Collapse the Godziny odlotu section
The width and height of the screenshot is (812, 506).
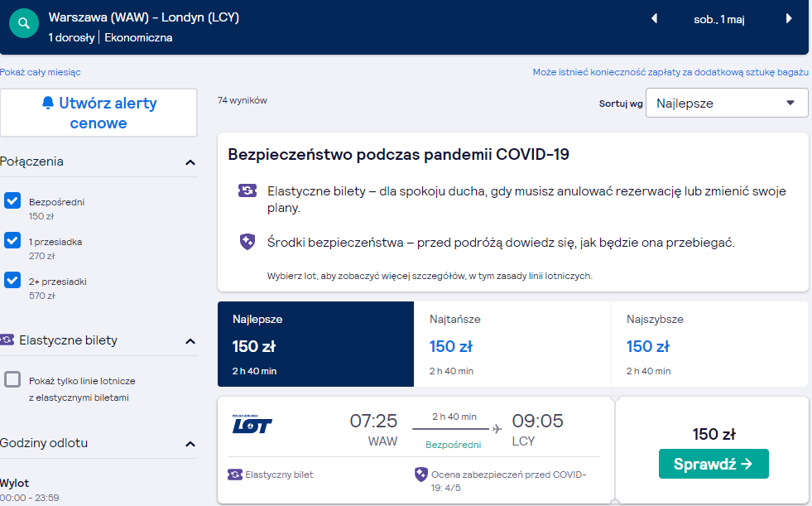pyautogui.click(x=190, y=444)
